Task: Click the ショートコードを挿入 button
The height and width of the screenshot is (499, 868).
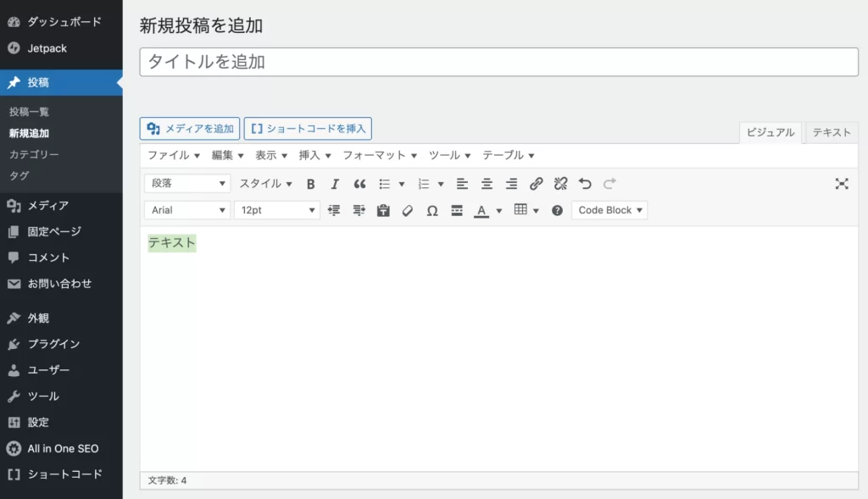Action: 308,129
